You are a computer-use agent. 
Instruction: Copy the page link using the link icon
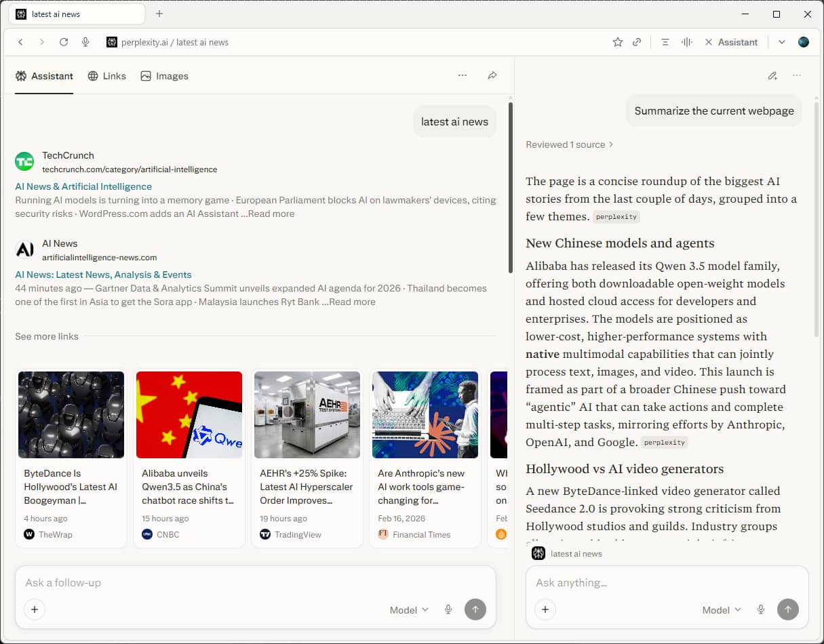coord(637,41)
